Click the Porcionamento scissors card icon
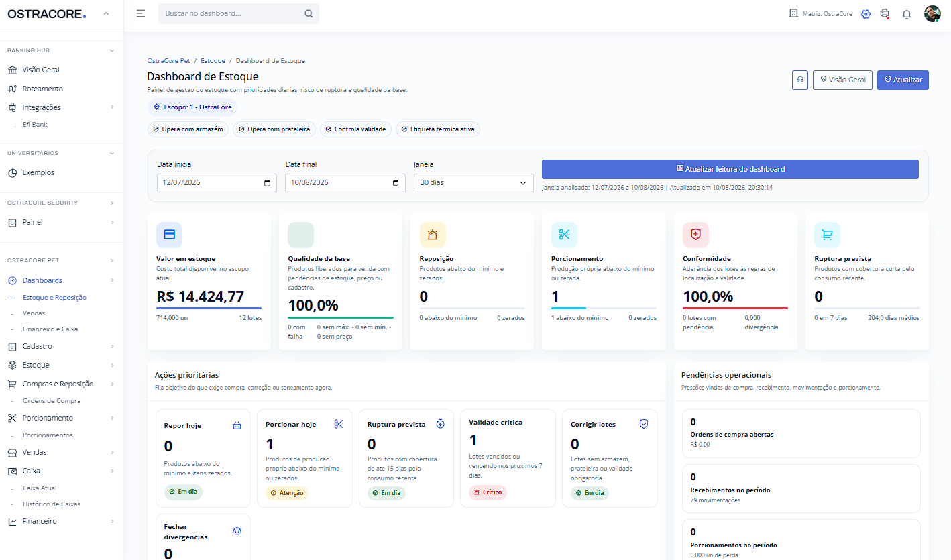The image size is (951, 560). 564,235
